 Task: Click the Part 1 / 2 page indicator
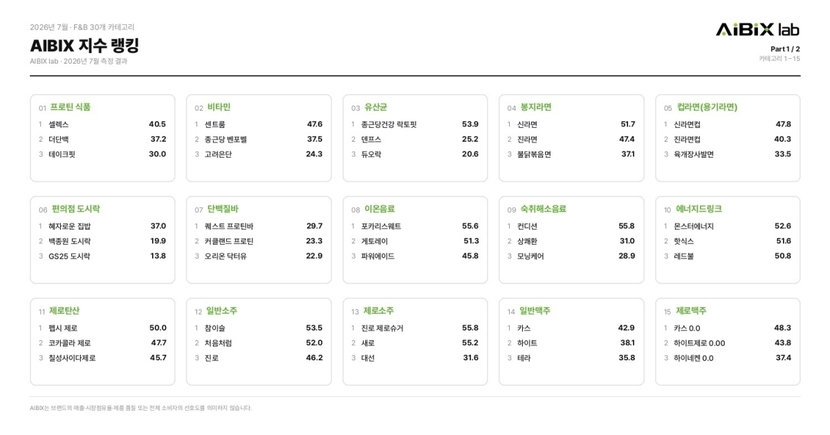tap(785, 49)
